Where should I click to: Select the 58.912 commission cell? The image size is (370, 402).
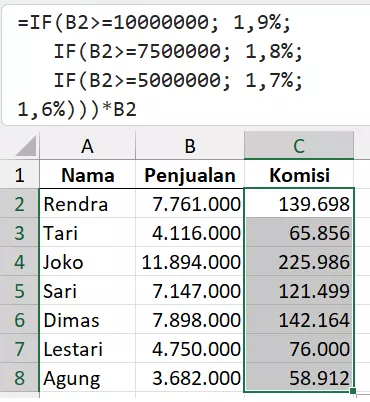point(299,377)
